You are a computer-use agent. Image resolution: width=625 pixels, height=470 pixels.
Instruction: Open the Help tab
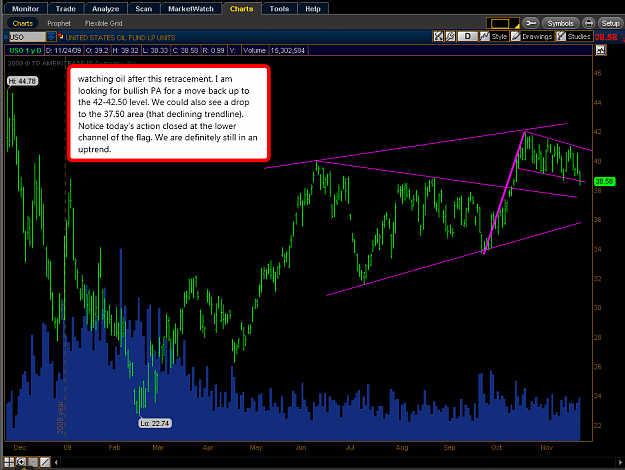(313, 8)
